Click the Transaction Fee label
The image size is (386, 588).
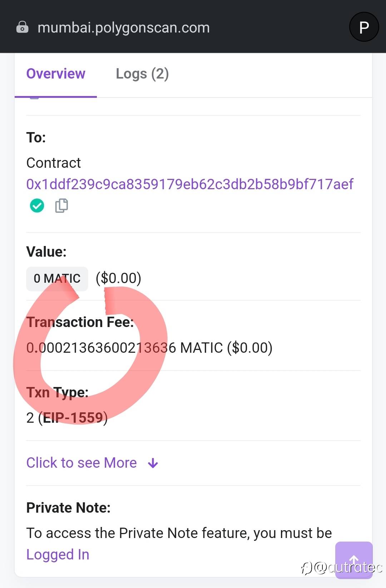click(80, 322)
